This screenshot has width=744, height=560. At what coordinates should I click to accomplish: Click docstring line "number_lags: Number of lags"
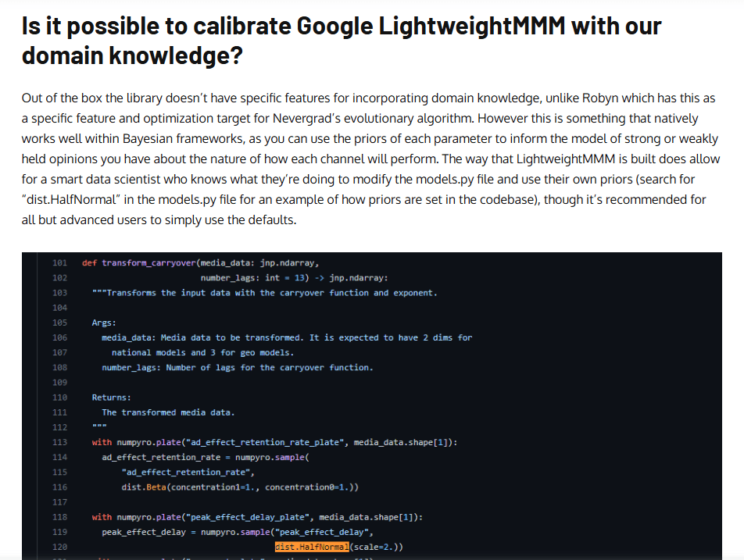tap(238, 368)
